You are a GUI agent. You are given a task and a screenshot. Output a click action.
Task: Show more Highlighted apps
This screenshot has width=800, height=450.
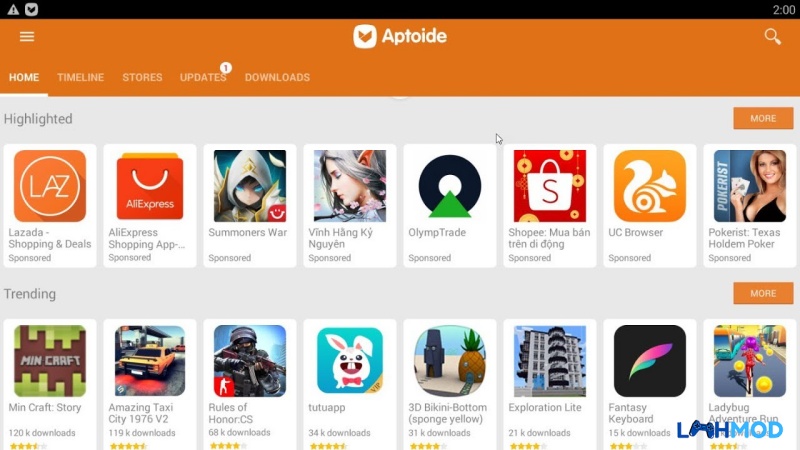click(763, 118)
